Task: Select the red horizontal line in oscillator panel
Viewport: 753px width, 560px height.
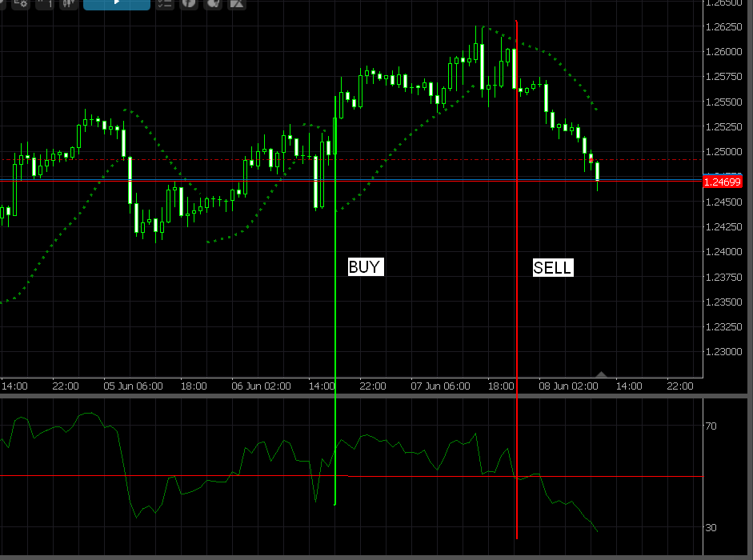Action: (160, 476)
